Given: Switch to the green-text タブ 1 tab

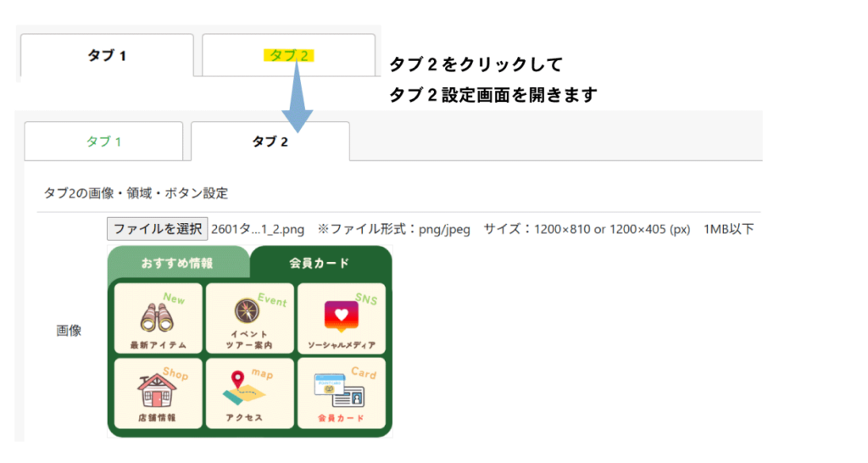Looking at the screenshot, I should [x=103, y=142].
